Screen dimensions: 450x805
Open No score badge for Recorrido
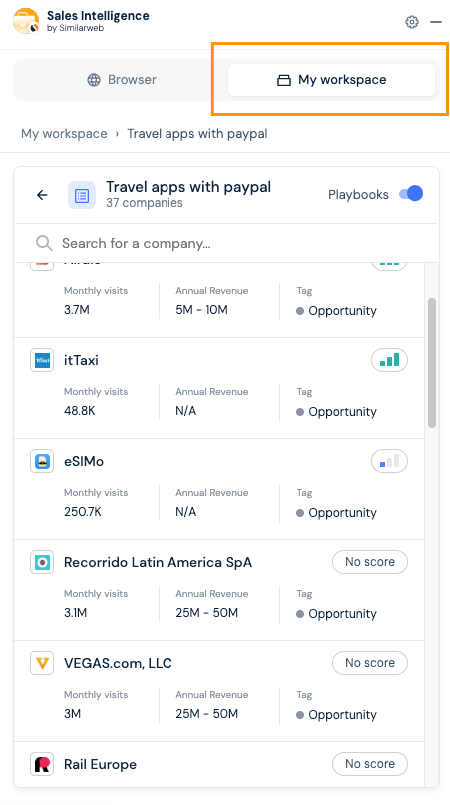point(370,562)
